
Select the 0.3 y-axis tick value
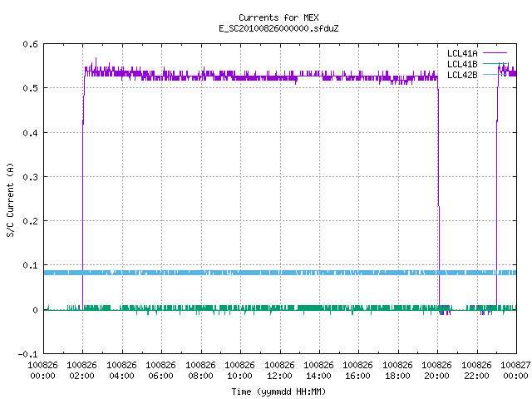(x=30, y=177)
